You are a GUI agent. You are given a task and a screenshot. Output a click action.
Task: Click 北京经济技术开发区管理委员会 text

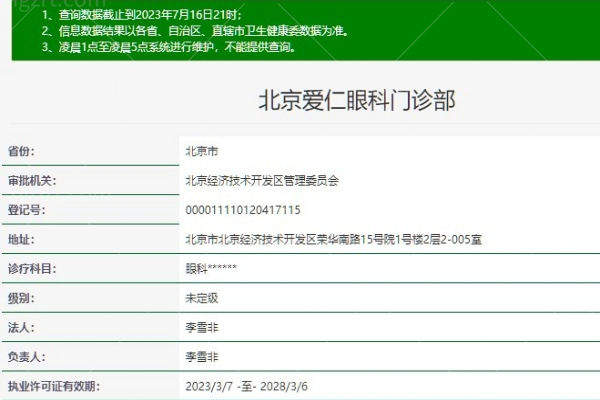coord(262,180)
